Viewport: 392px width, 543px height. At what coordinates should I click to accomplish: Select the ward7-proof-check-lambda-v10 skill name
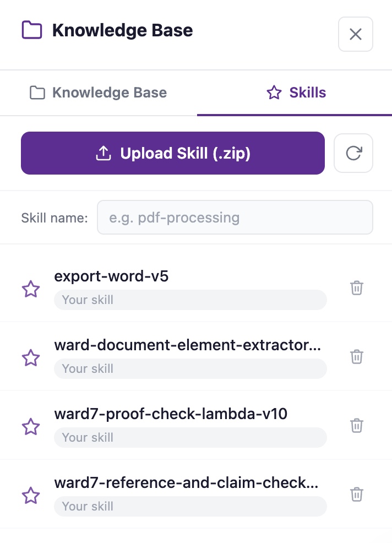[171, 414]
